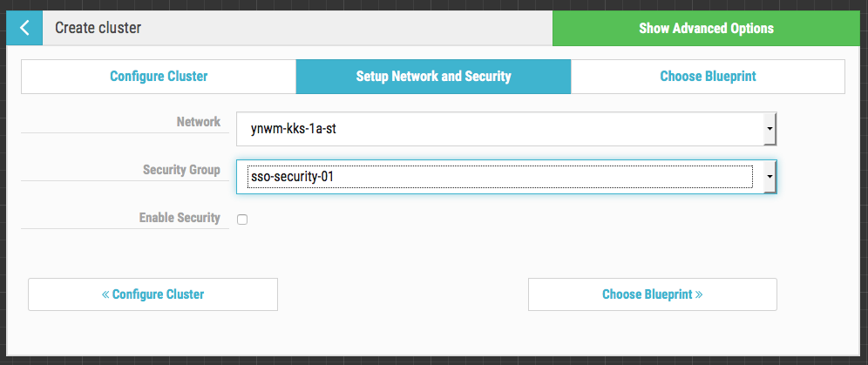This screenshot has width=868, height=365.
Task: Click the Create cluster header title
Action: coord(98,28)
